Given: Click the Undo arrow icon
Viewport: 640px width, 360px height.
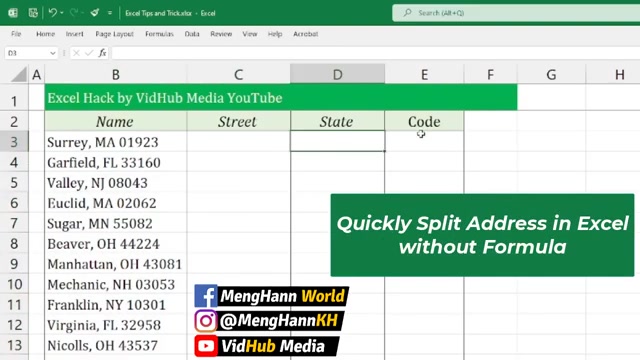Looking at the screenshot, I should [53, 13].
